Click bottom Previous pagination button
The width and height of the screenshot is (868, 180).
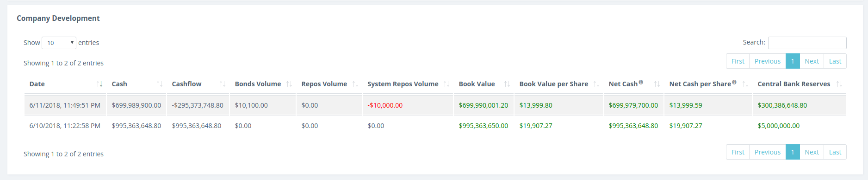(768, 152)
